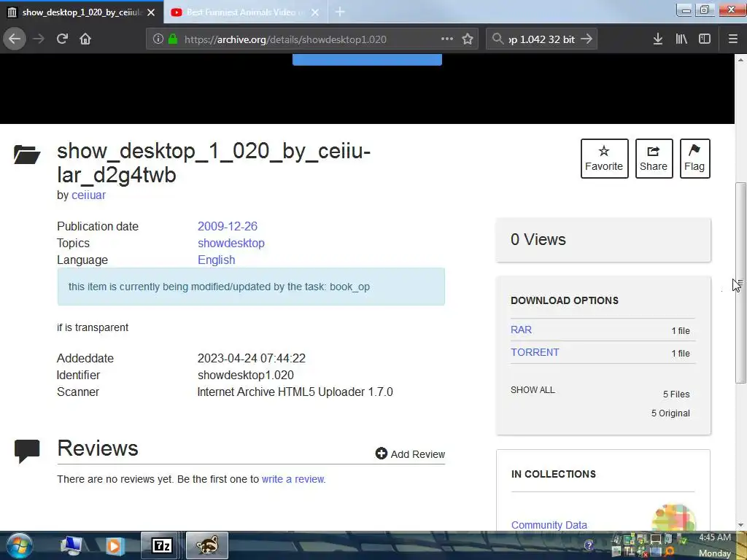Viewport: 747px width, 560px height.
Task: Open the Library menu
Action: [681, 39]
